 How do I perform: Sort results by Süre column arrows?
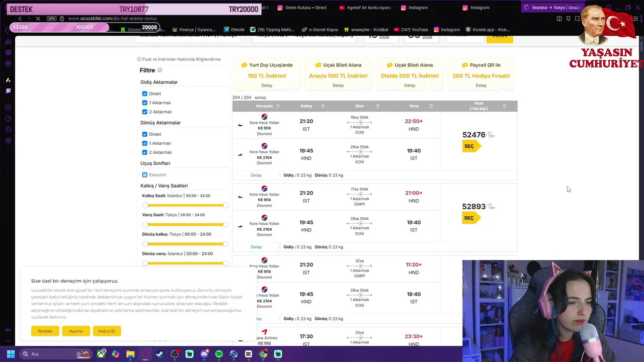pyautogui.click(x=378, y=106)
